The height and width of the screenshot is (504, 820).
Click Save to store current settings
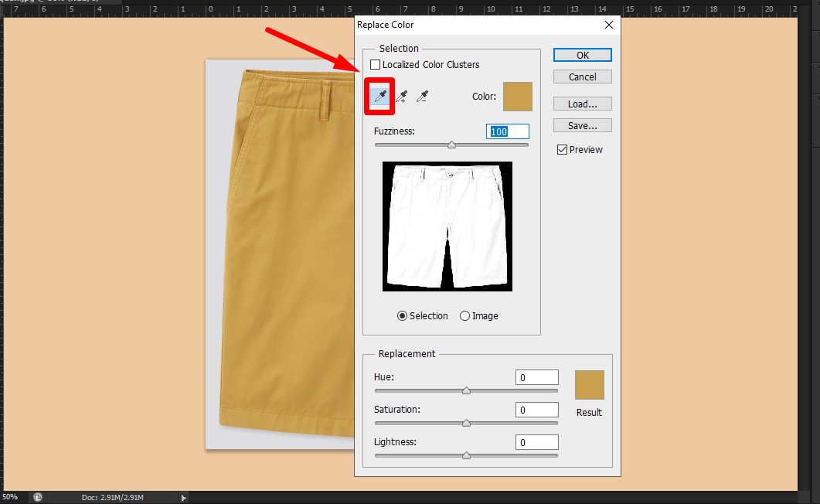pyautogui.click(x=581, y=124)
